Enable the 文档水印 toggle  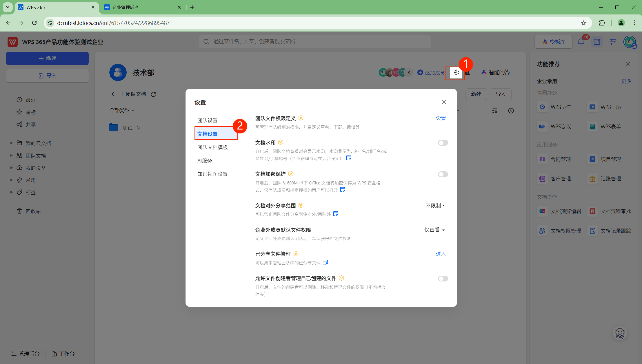pos(443,143)
